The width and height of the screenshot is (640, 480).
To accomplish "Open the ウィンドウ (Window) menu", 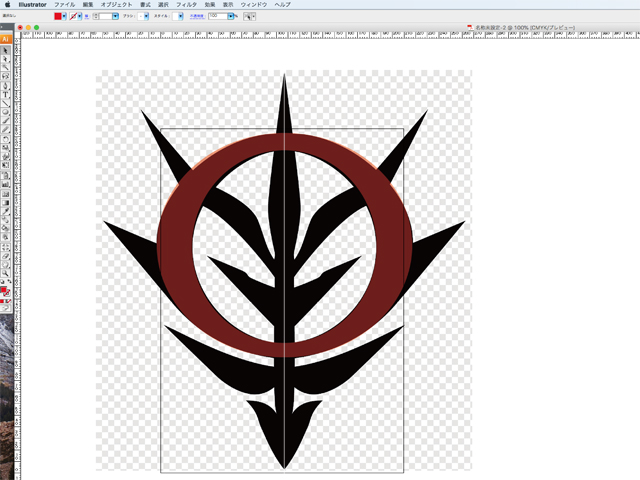I will click(x=253, y=4).
